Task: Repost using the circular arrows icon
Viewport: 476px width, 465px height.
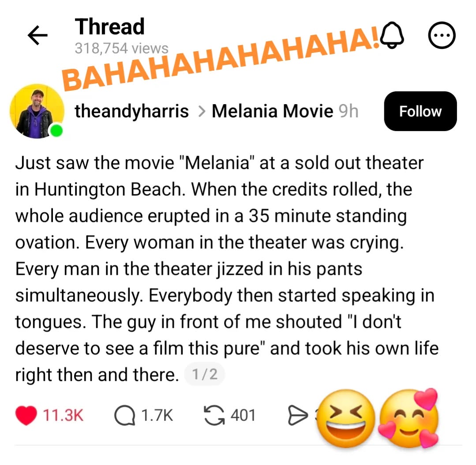Action: pos(214,415)
